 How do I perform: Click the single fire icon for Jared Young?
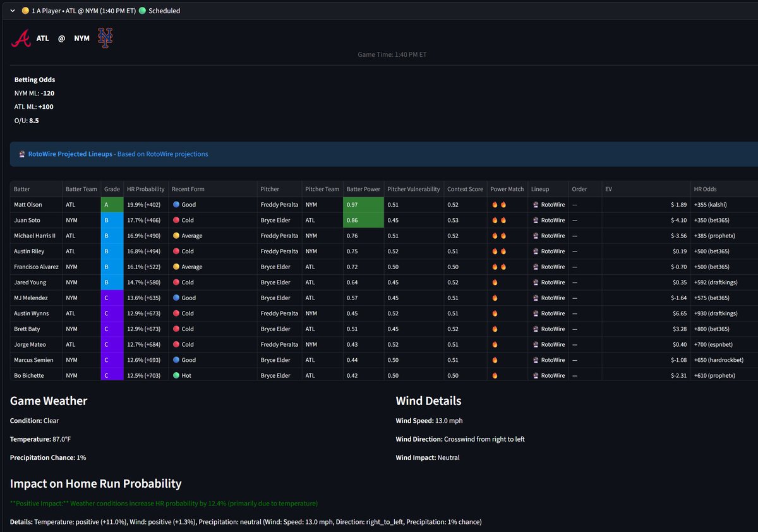tap(495, 282)
